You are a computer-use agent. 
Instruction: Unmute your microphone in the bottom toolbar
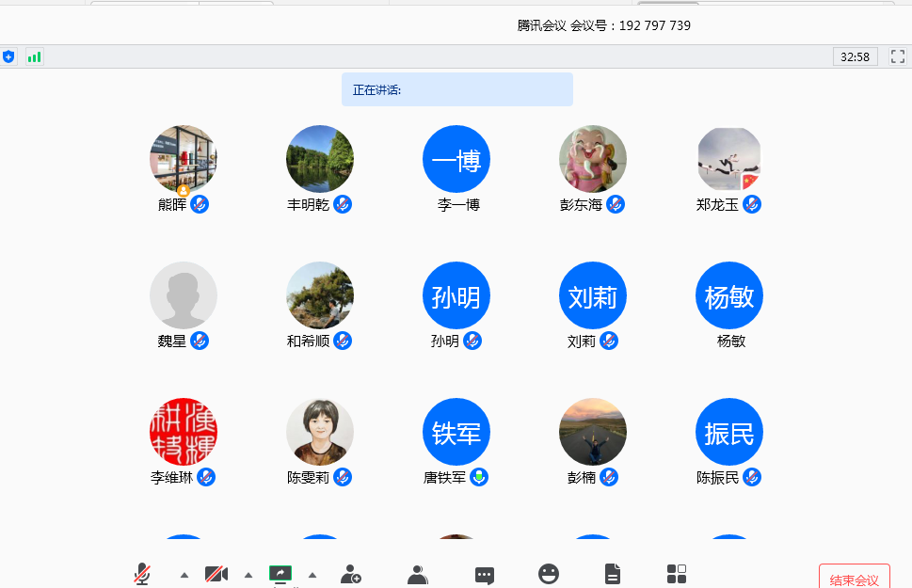(142, 574)
